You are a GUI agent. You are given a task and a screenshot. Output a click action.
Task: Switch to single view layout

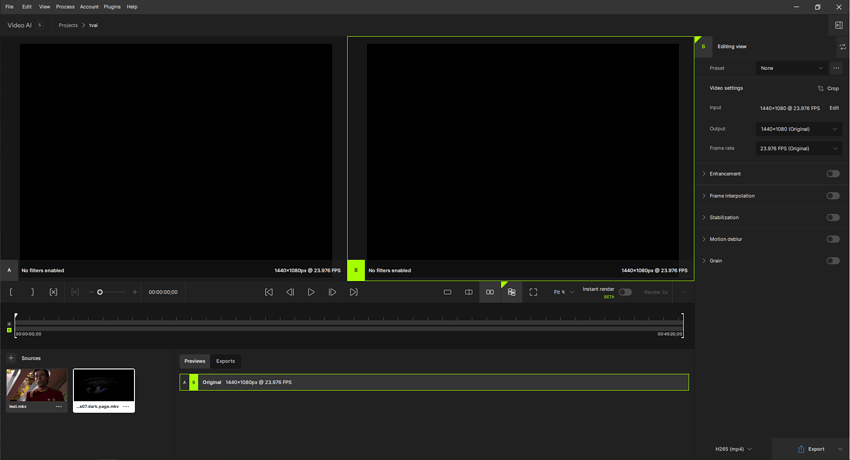point(447,292)
